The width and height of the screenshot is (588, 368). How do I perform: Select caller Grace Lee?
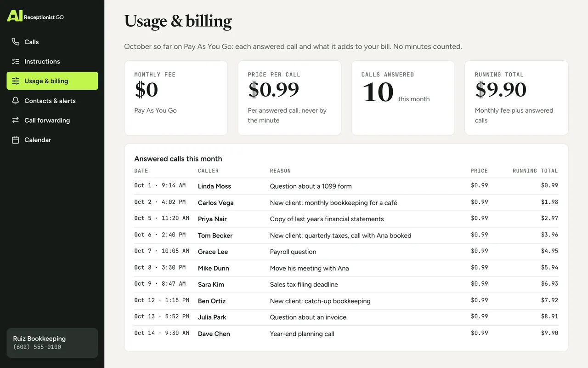click(213, 252)
